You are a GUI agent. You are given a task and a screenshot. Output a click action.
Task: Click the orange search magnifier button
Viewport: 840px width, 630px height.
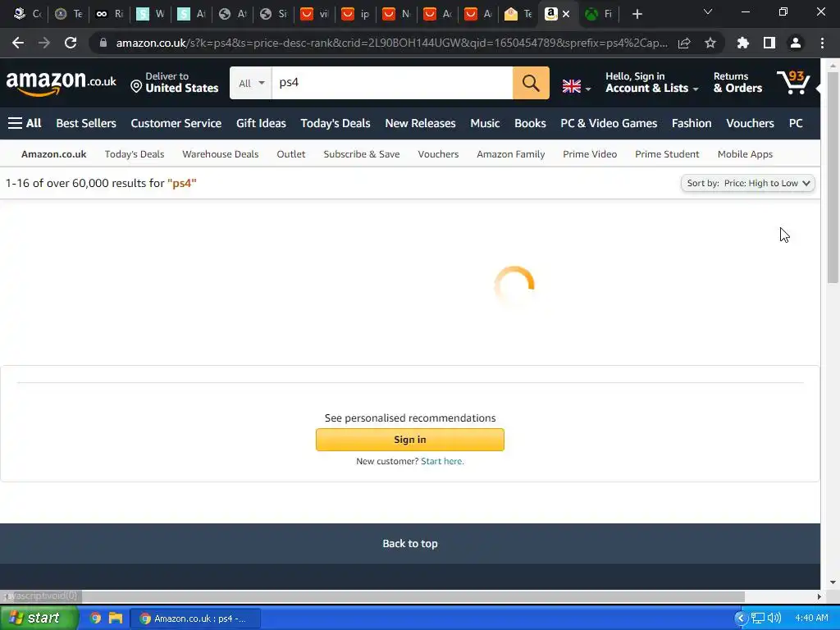pyautogui.click(x=531, y=83)
